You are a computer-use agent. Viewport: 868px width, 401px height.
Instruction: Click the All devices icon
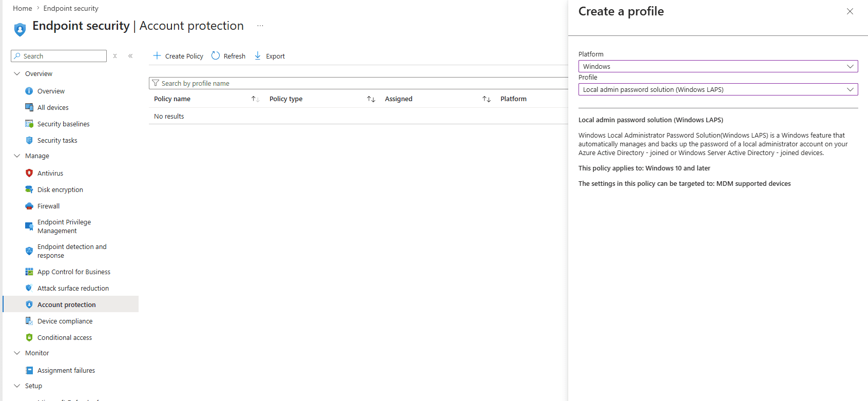tap(29, 107)
